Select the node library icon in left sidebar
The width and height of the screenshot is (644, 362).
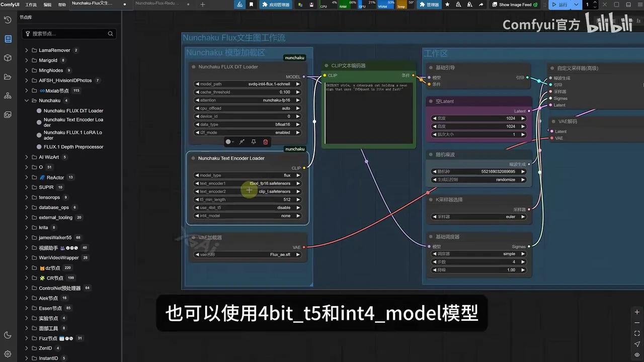click(7, 38)
